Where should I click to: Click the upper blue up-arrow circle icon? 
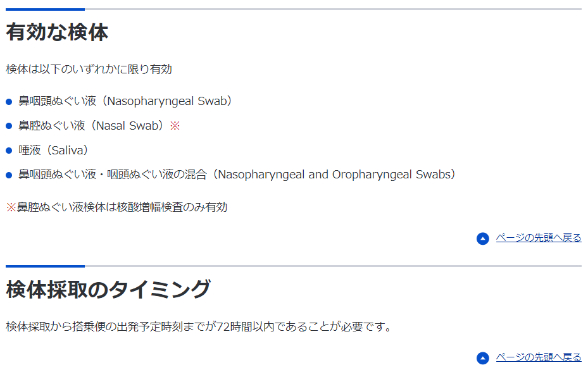coord(483,238)
